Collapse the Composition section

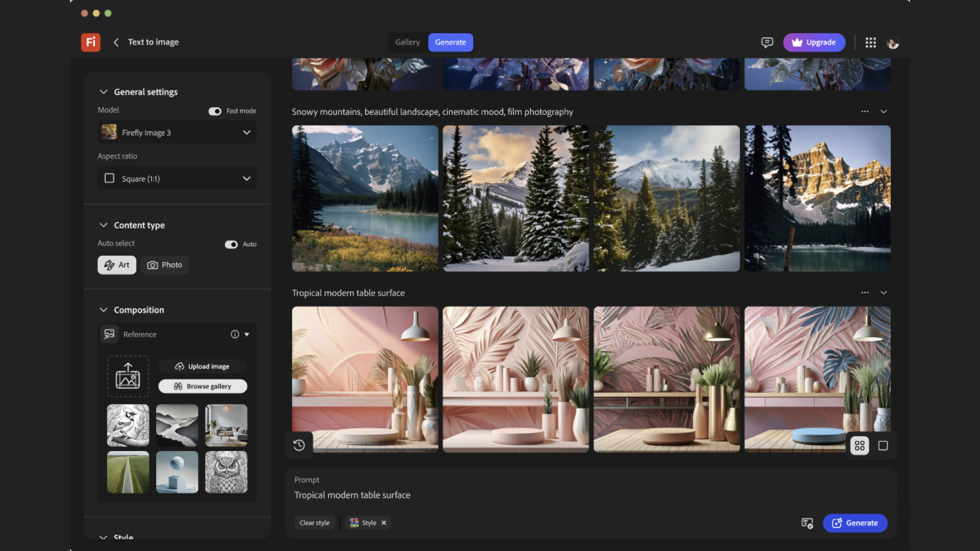[x=104, y=310]
